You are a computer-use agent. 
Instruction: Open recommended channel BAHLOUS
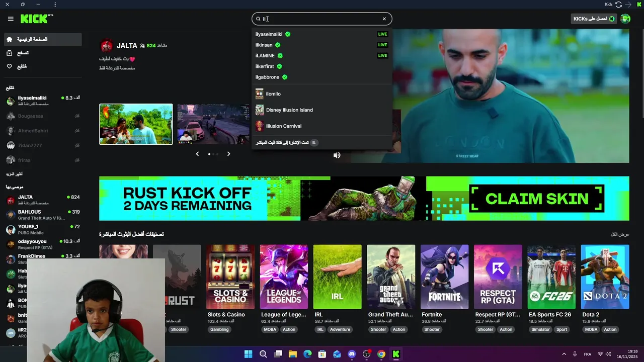43,215
